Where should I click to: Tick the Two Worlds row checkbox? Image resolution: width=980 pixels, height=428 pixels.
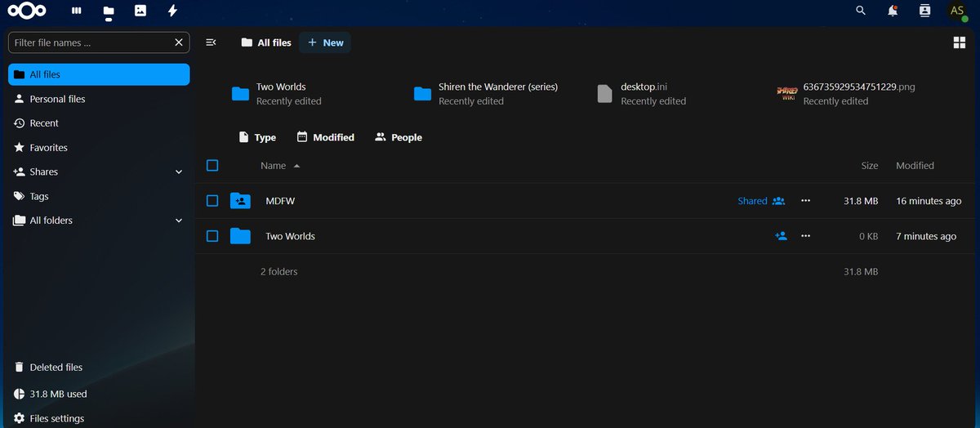pos(212,236)
